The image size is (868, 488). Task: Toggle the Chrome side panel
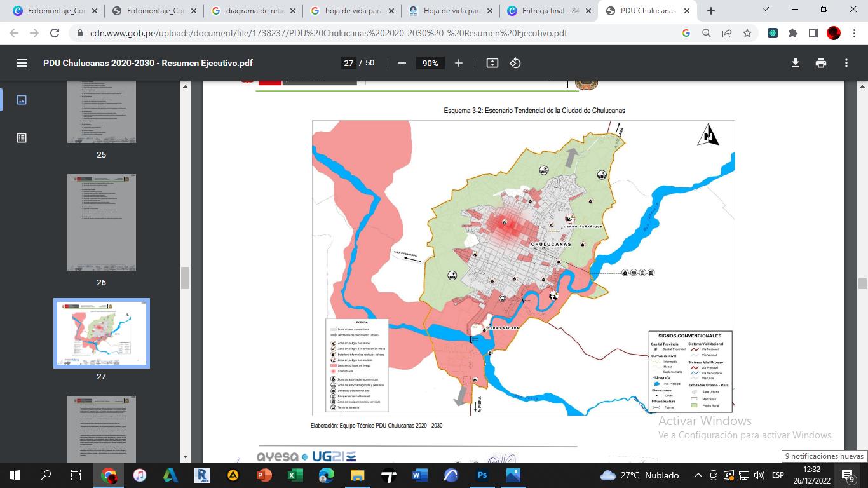[x=813, y=33]
